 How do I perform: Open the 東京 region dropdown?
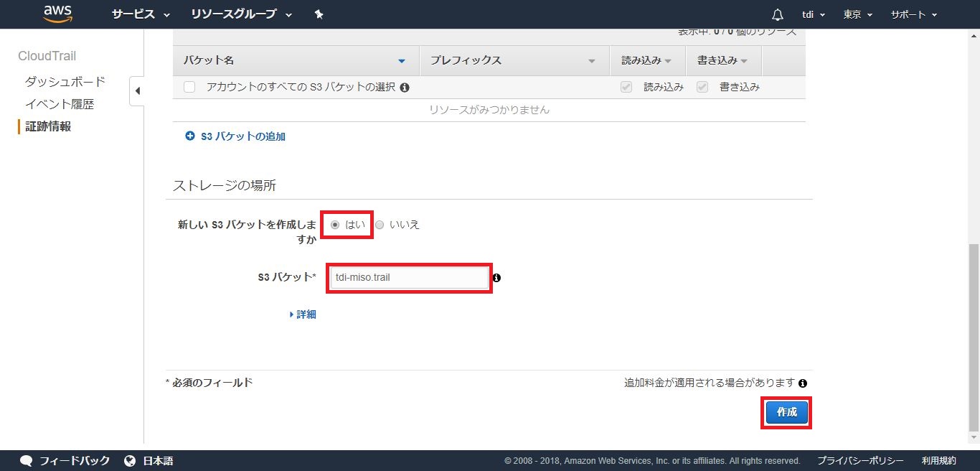click(857, 14)
